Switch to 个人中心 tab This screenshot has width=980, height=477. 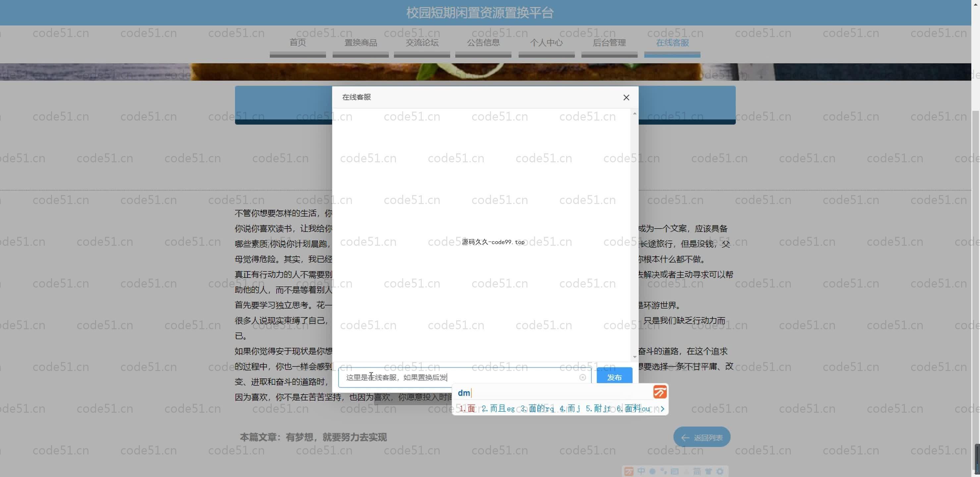tap(546, 43)
